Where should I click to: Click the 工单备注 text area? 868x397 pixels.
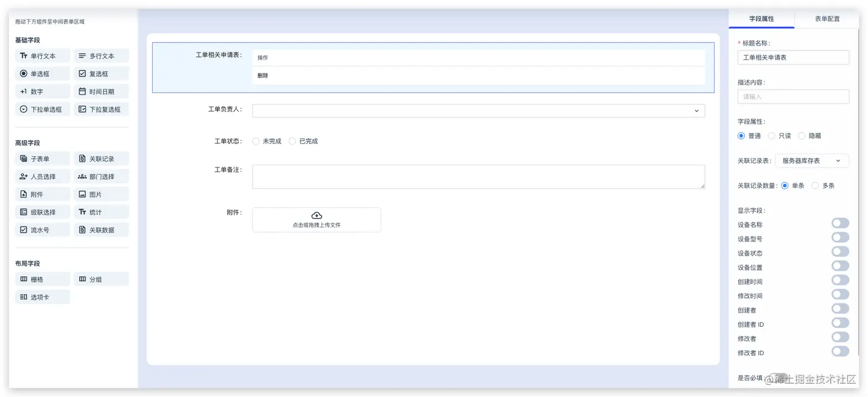(x=478, y=176)
